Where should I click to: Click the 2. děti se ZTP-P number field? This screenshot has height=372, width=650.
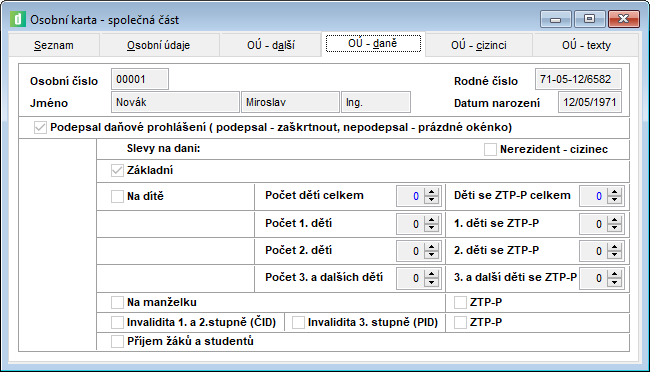[x=593, y=251]
